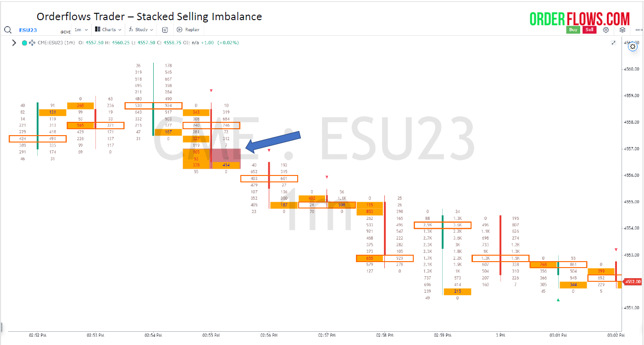Image resolution: width=644 pixels, height=345 pixels.
Task: Toggle the teal series visibility dot
Action: 25,43
